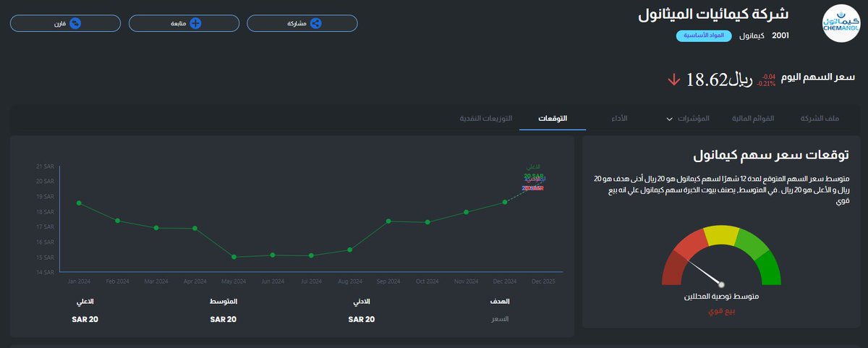Click the green الأعلى forecast label on chart
This screenshot has height=348, width=868.
[535, 168]
